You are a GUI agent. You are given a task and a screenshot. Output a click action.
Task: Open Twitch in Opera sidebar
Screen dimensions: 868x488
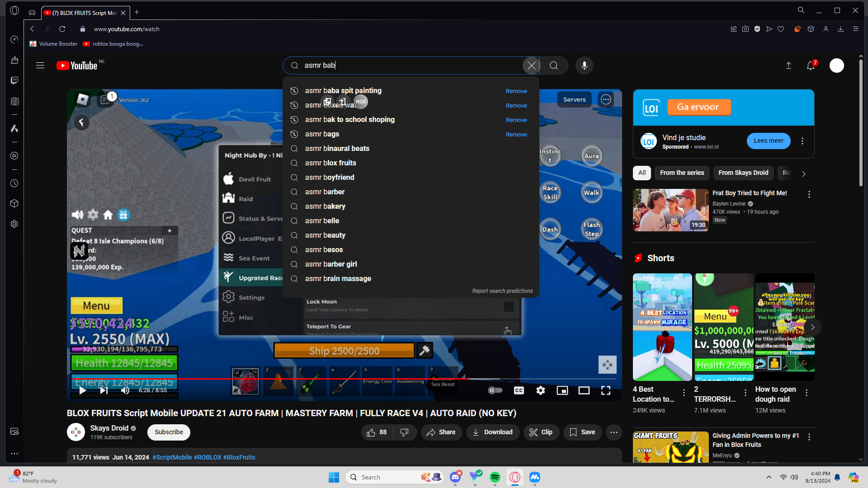14,80
